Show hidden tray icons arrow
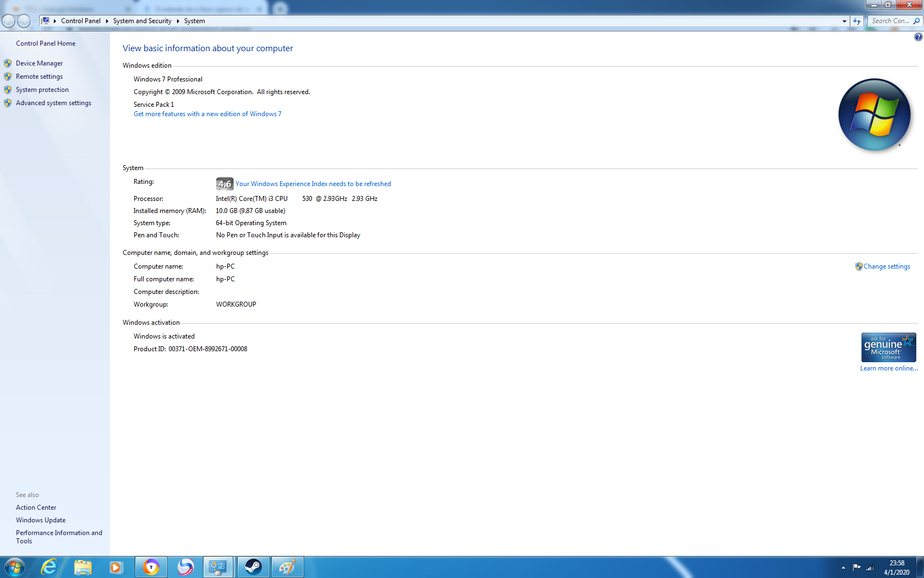 843,568
